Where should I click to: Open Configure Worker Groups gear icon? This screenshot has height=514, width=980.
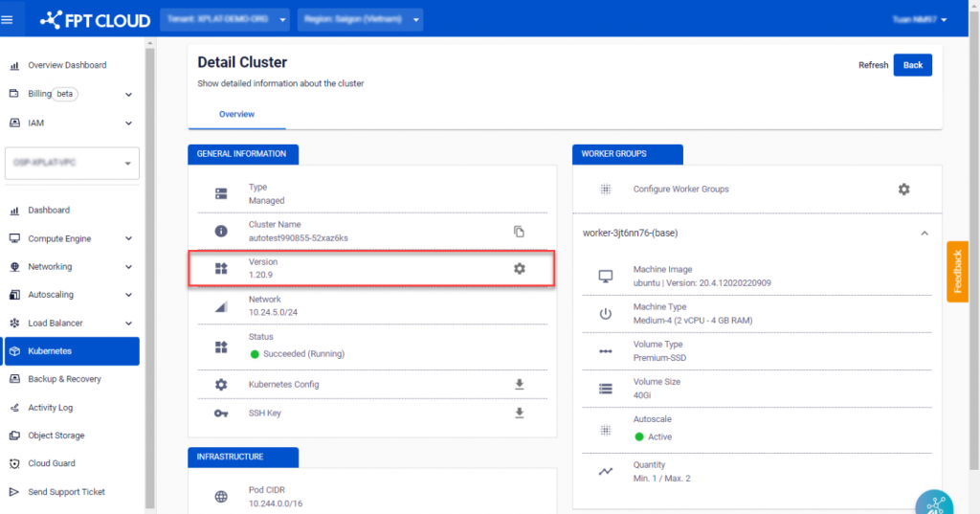903,190
